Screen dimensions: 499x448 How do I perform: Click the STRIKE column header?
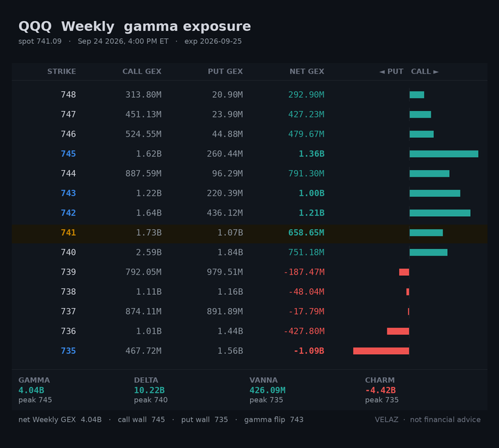(x=62, y=72)
